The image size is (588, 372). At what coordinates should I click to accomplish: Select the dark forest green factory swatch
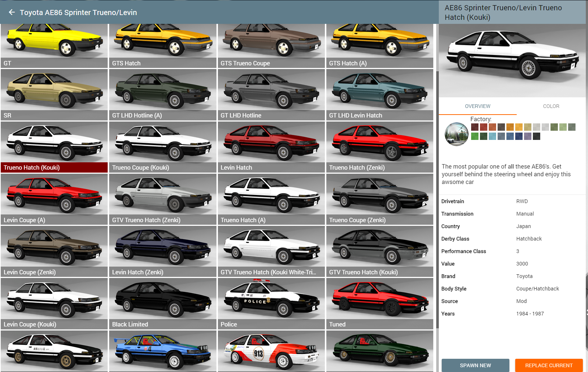484,136
